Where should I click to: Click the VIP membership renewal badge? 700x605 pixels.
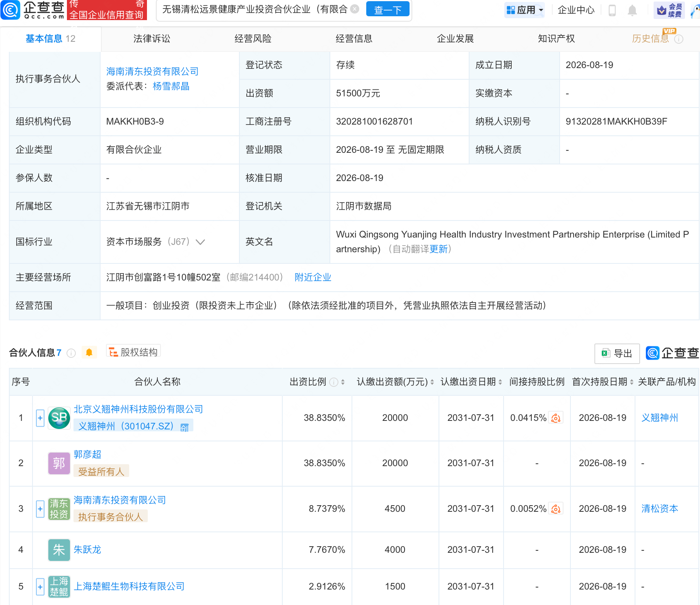point(669,10)
